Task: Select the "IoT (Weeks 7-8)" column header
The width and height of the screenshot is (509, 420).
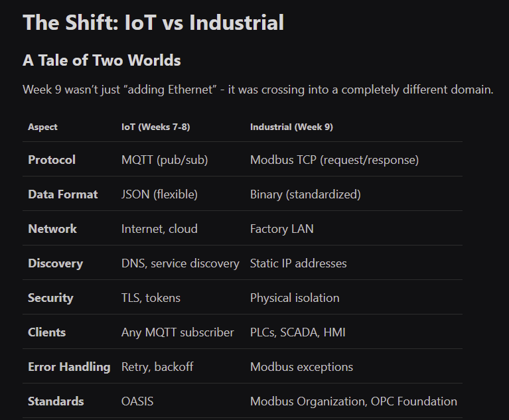Action: pyautogui.click(x=155, y=127)
